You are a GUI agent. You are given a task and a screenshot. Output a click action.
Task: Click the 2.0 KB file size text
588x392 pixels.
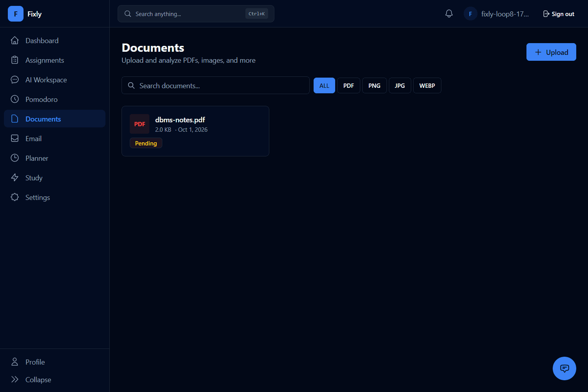pyautogui.click(x=163, y=130)
